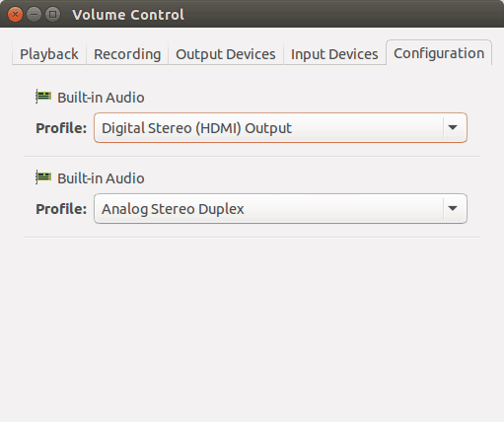
Task: Maximize the Volume Control window
Action: coord(52,15)
